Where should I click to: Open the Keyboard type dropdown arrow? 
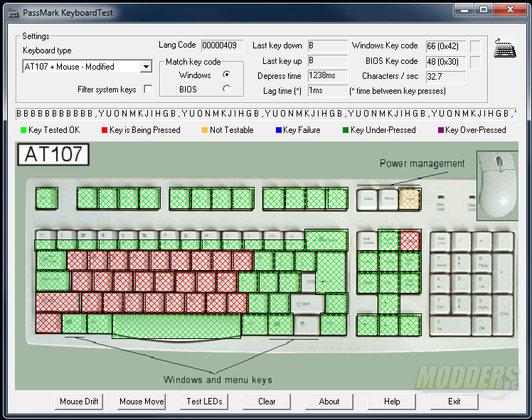tap(146, 66)
